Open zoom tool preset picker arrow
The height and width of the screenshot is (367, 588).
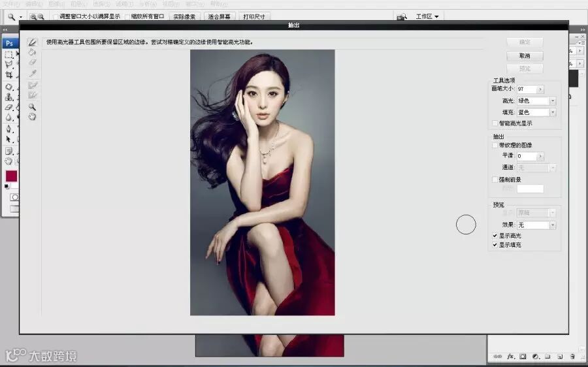[21, 17]
